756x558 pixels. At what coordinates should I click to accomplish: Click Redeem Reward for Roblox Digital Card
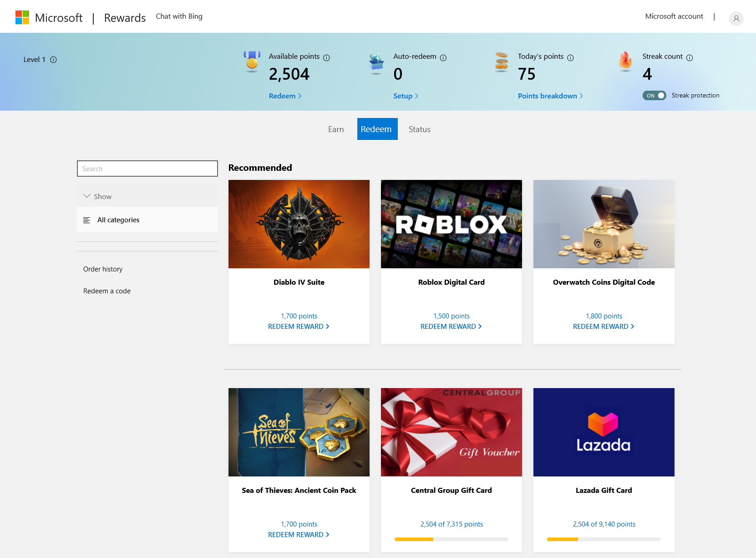(x=451, y=327)
